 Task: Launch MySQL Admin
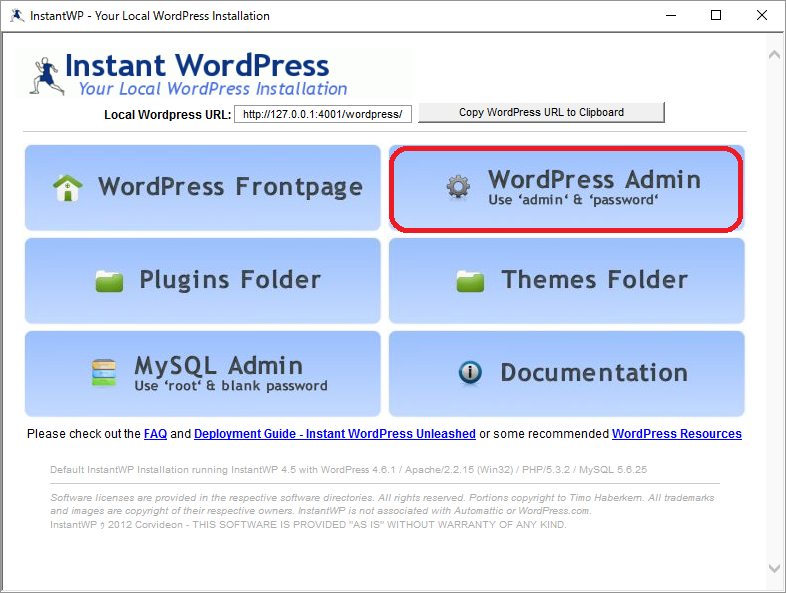203,373
